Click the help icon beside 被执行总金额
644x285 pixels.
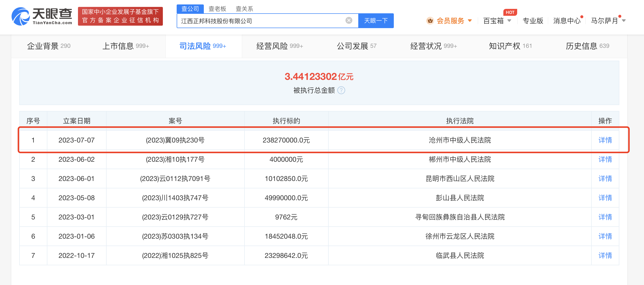coord(341,90)
